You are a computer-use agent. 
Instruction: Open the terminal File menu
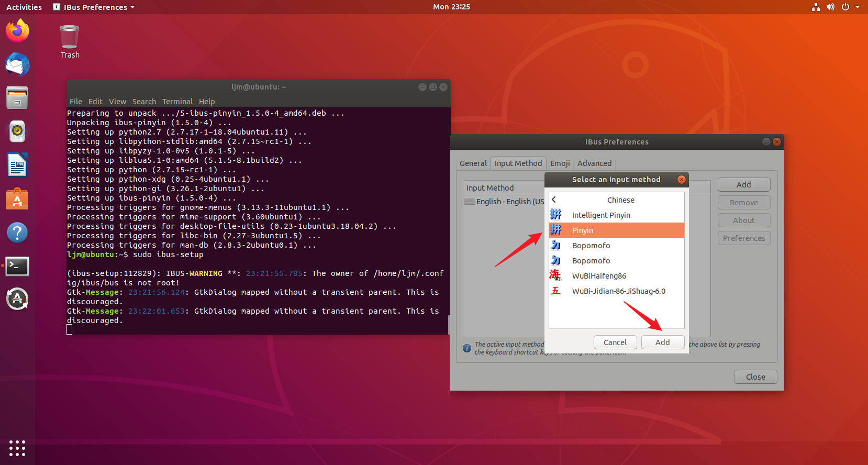point(76,101)
